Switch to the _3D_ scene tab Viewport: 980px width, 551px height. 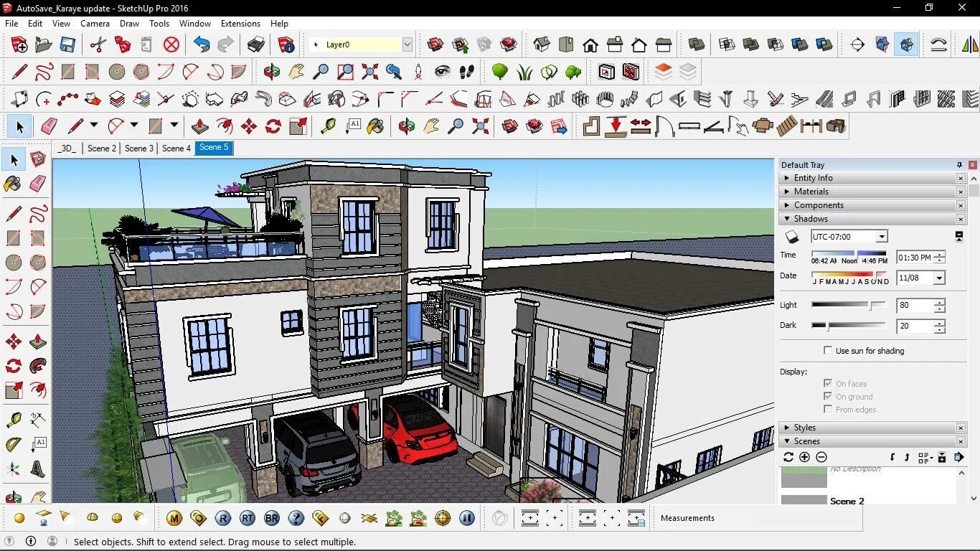[x=67, y=149]
